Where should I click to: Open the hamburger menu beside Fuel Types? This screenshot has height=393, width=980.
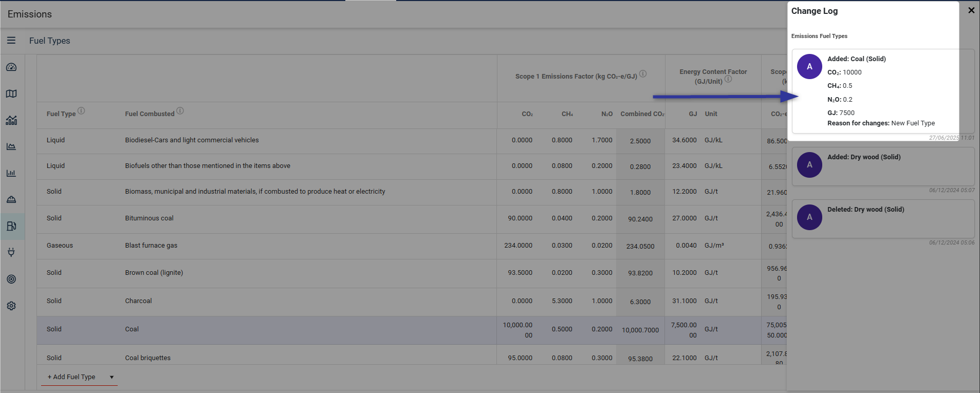11,40
